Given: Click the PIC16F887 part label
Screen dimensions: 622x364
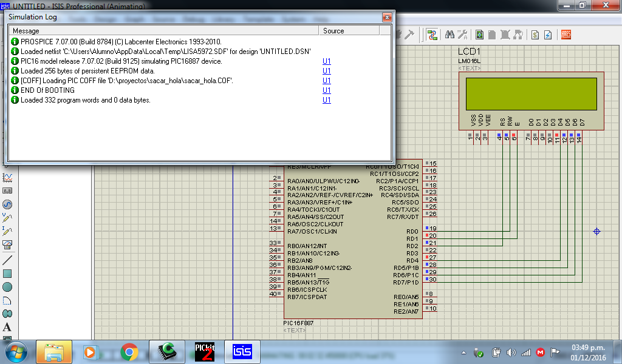Looking at the screenshot, I should [x=298, y=323].
